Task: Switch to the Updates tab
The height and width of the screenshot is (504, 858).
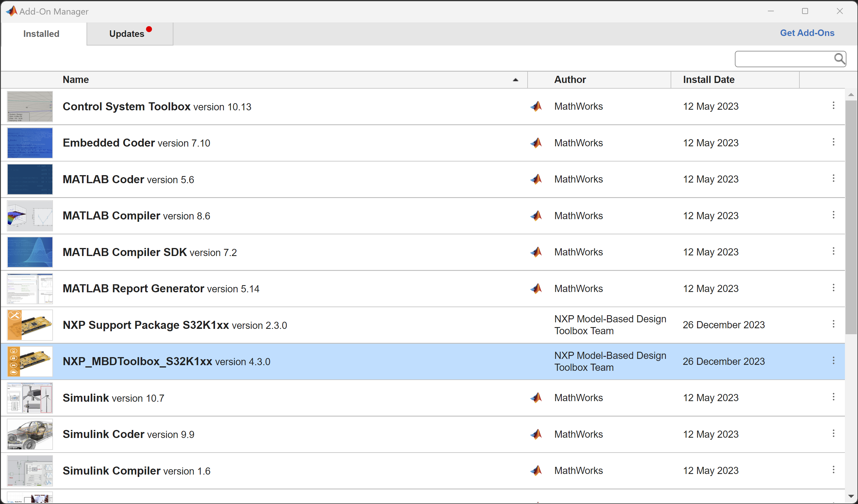Action: (126, 33)
